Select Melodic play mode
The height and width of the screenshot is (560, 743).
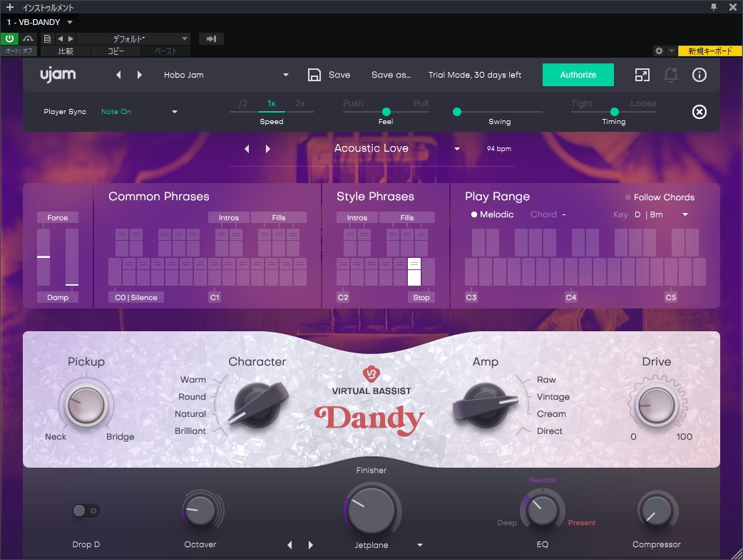pyautogui.click(x=492, y=214)
